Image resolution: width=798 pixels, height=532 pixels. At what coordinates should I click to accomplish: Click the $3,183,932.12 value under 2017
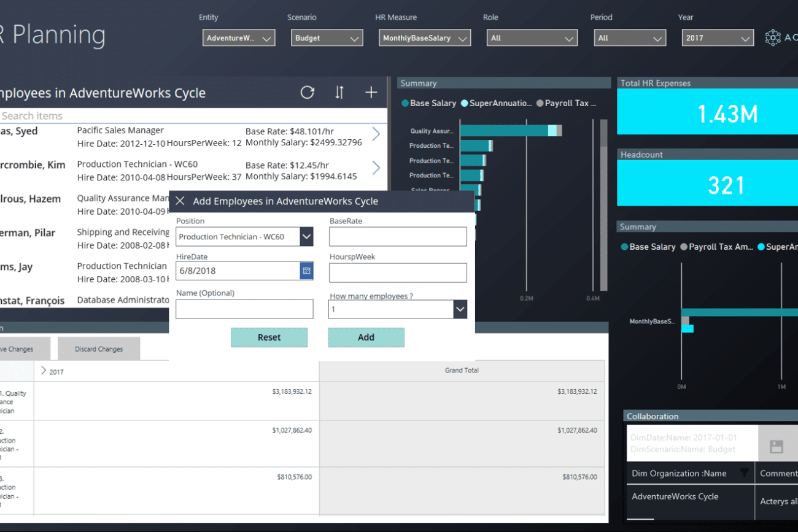(292, 391)
